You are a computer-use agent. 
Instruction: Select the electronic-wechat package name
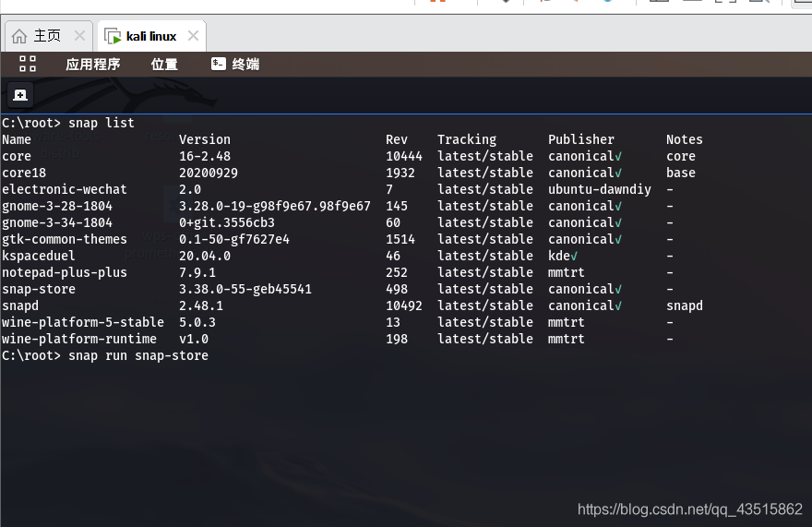coord(65,189)
